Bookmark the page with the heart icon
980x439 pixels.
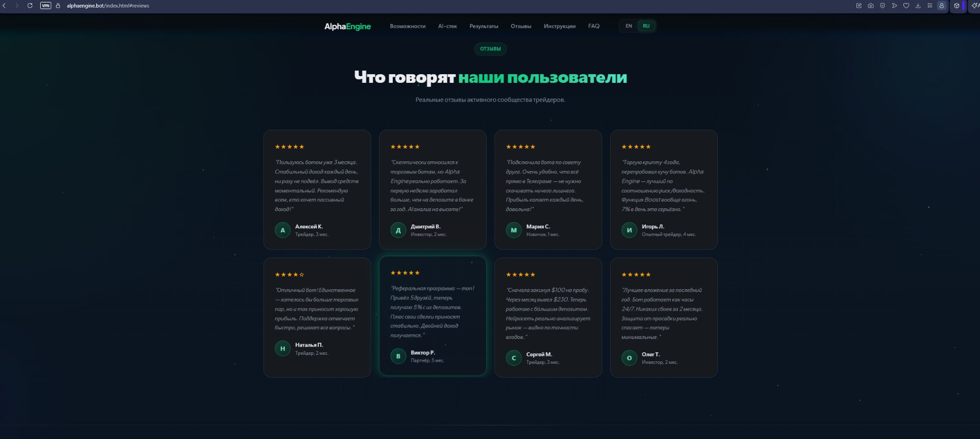pyautogui.click(x=906, y=6)
